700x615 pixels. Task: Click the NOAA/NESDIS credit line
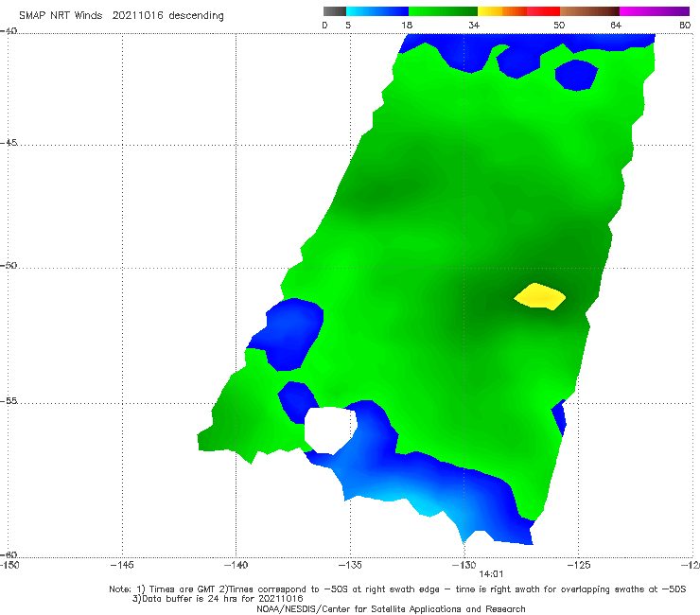391,608
